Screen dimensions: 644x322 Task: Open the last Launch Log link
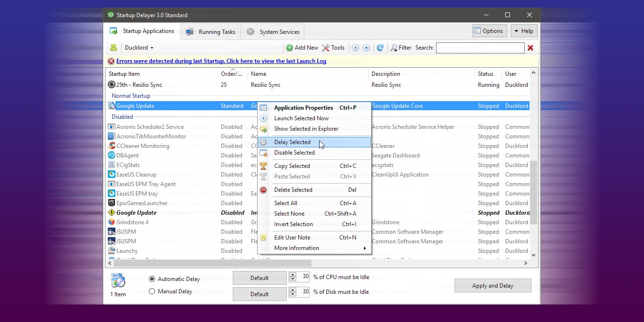coord(221,61)
